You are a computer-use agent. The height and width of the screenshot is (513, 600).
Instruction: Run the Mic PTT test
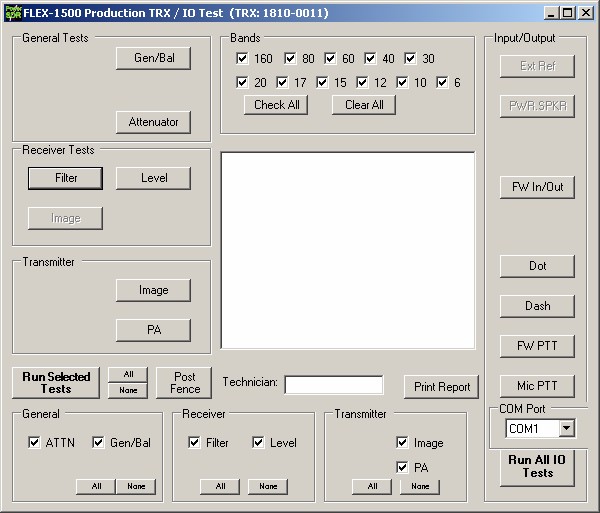(537, 386)
